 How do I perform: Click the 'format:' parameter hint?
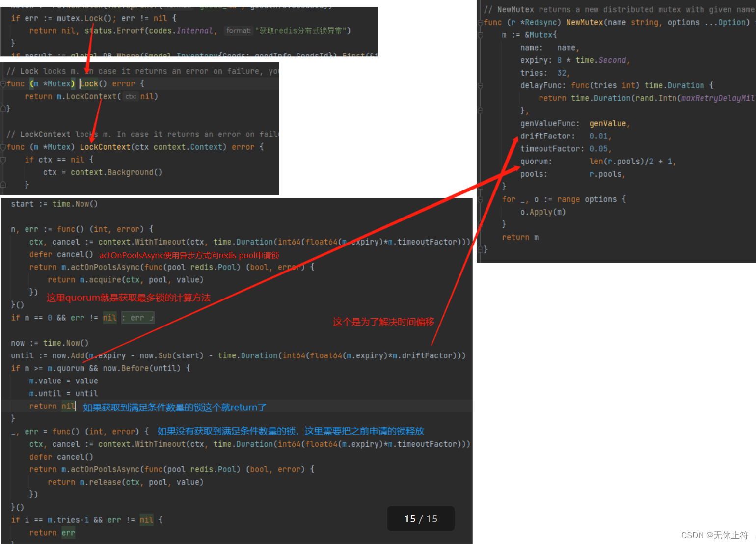pos(238,31)
